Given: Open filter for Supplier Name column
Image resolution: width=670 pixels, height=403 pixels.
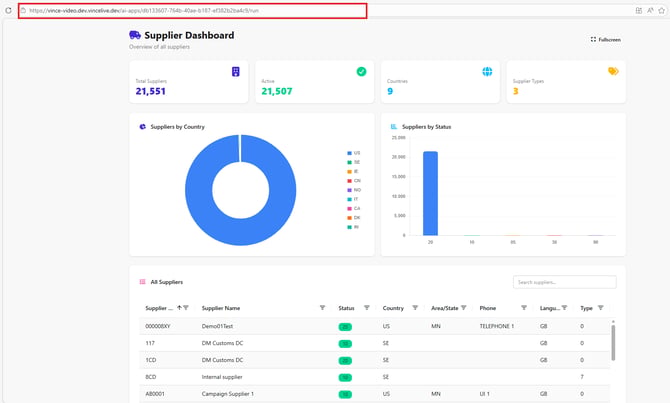Looking at the screenshot, I should tap(323, 308).
